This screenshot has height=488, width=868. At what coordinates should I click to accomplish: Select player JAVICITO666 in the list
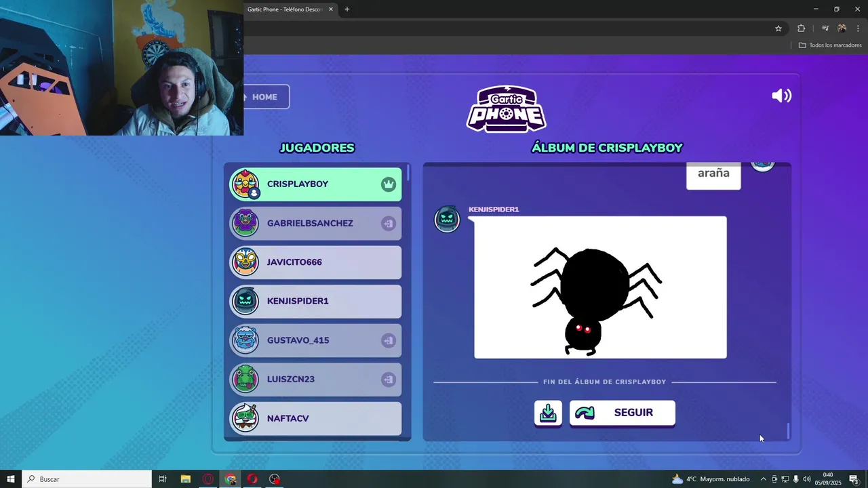316,262
